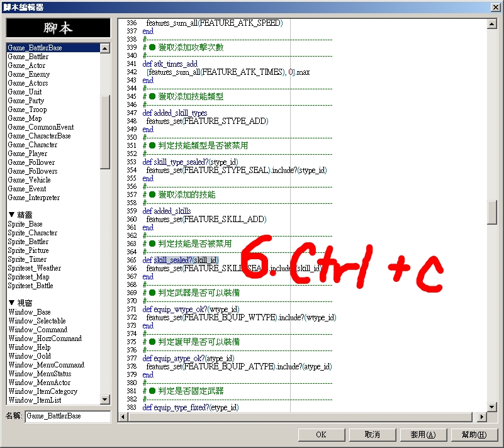Click code editor vertical scrollbar thumb
Viewport: 504px width, 448px height.
click(492, 213)
